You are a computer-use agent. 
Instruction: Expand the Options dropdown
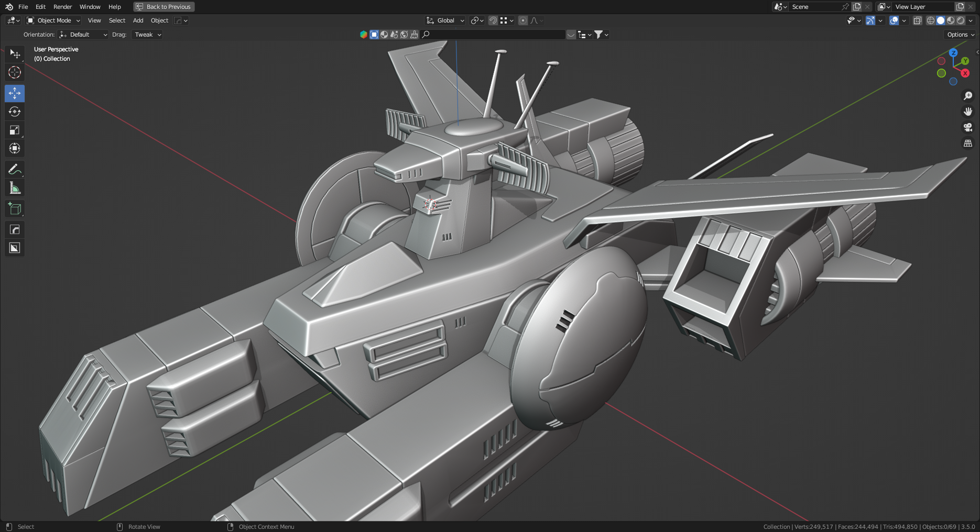point(961,35)
